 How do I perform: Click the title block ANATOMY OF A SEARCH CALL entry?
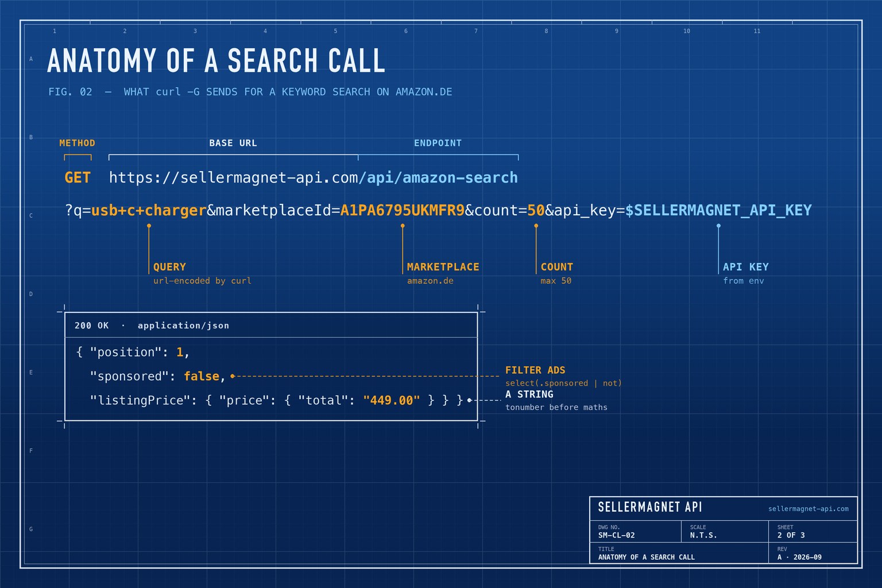[x=647, y=557]
